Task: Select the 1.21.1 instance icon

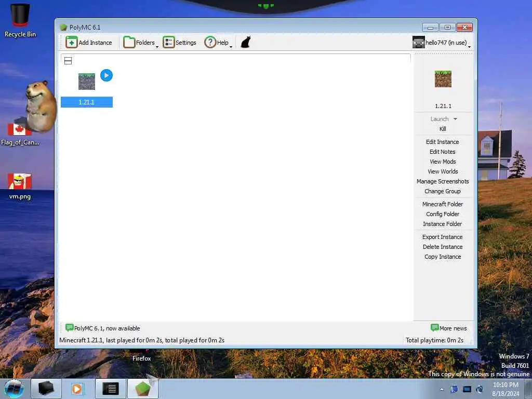Action: 87,82
